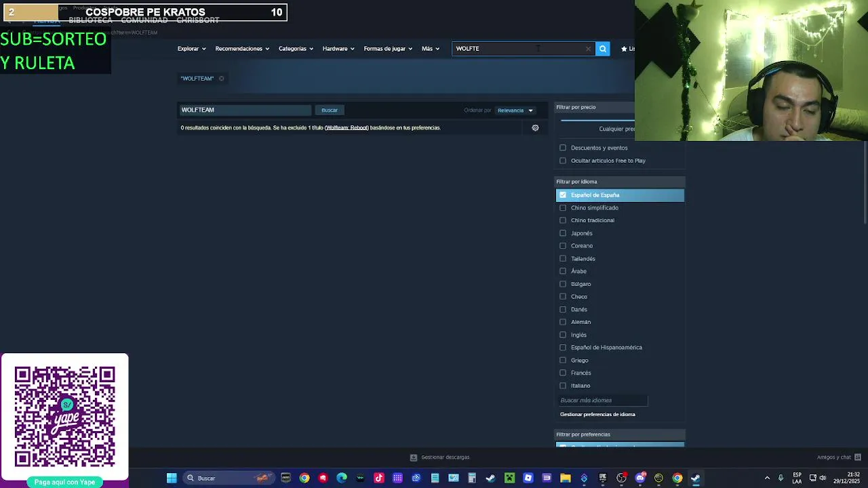Open the Recomendaciones dropdown menu
Screen dimensions: 868x488
242,49
